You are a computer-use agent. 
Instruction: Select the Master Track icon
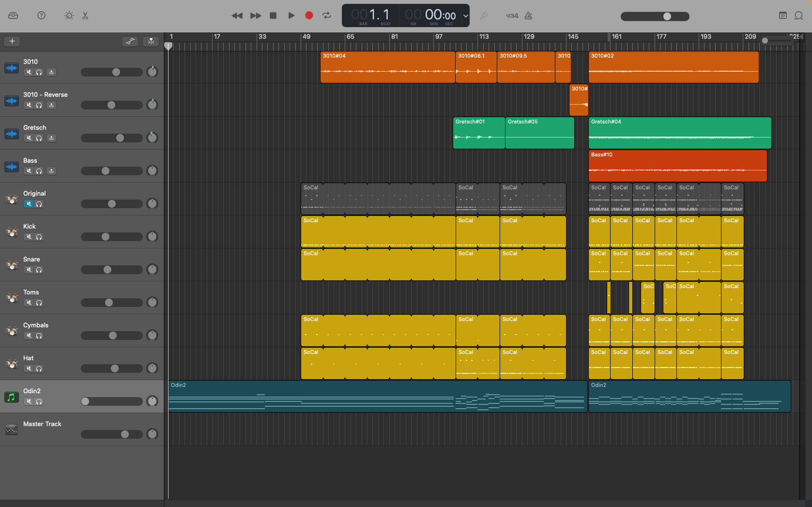[12, 430]
